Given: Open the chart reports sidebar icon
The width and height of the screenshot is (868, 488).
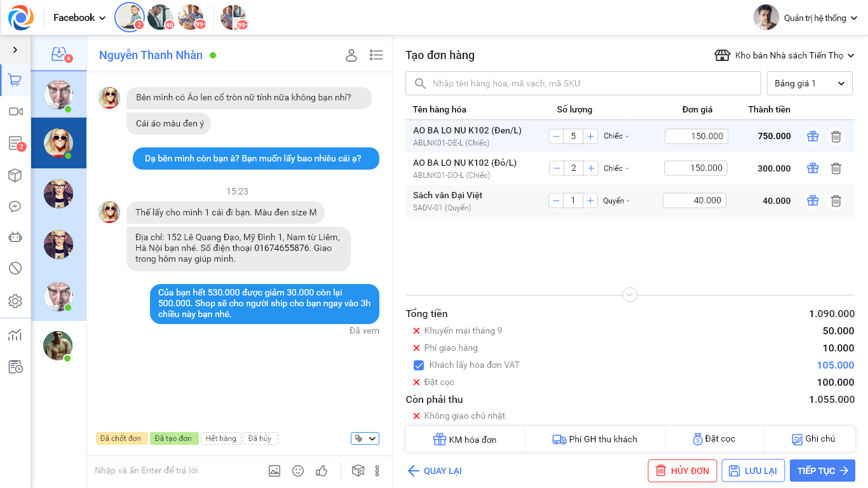Looking at the screenshot, I should (15, 335).
